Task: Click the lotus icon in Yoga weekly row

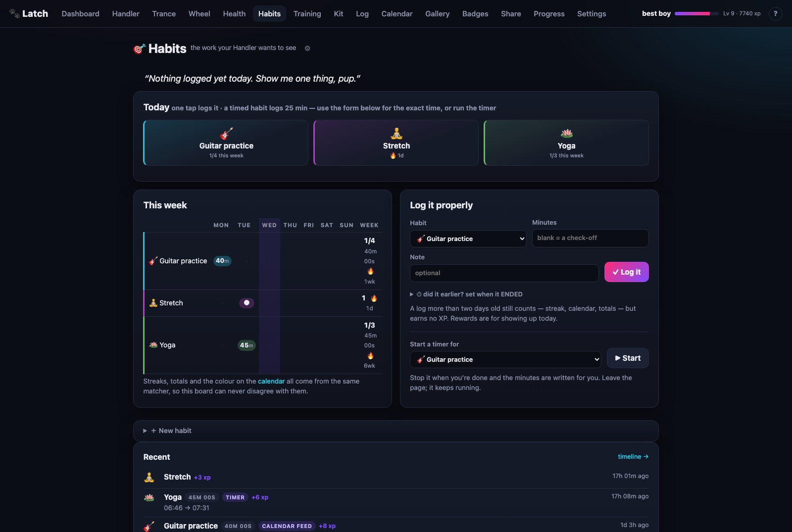Action: click(x=153, y=345)
